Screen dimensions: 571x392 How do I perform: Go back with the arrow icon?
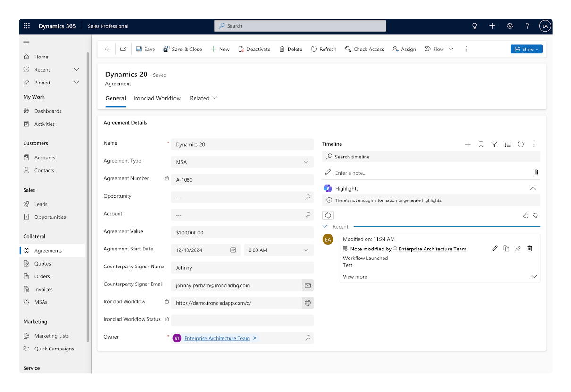click(108, 49)
